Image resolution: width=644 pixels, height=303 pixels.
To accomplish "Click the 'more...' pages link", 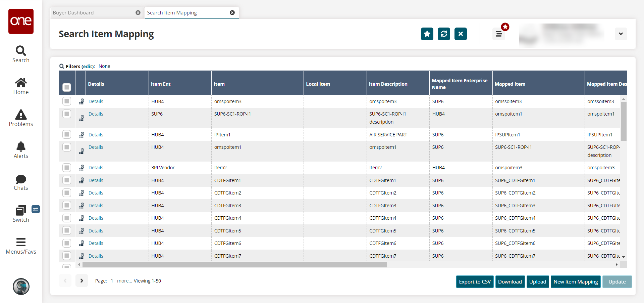I will (x=124, y=281).
